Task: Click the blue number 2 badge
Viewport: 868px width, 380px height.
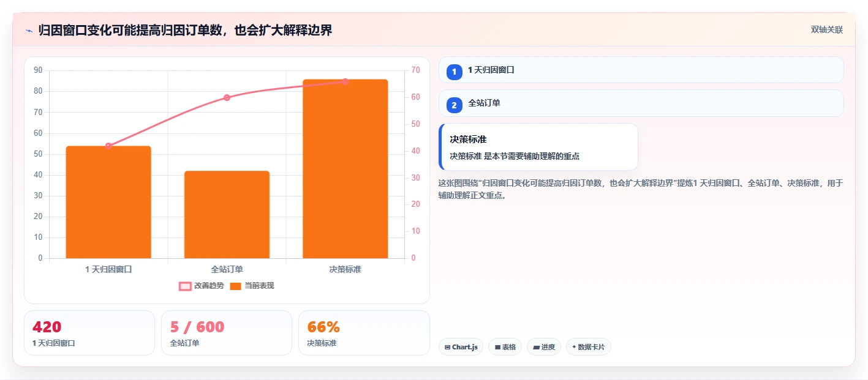Action: point(455,105)
